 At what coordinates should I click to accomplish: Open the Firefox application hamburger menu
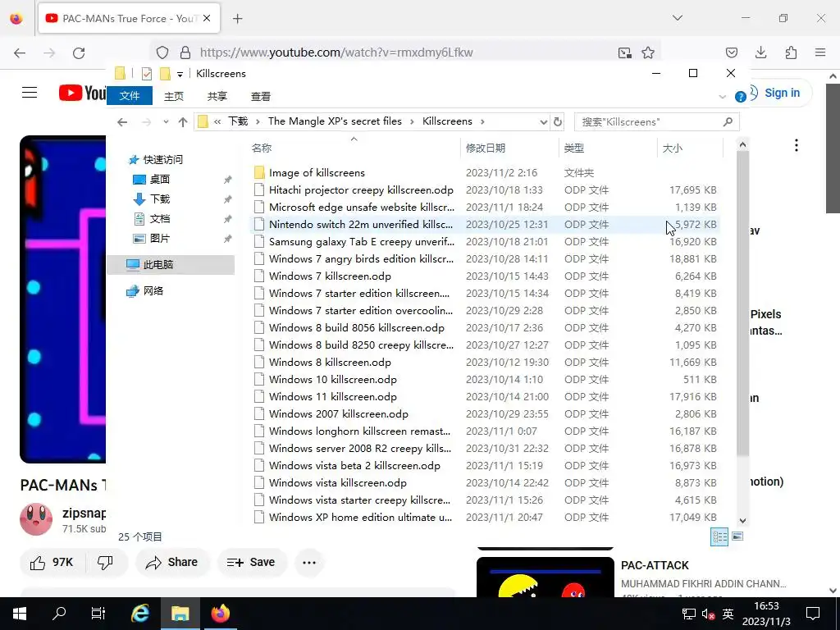point(820,52)
